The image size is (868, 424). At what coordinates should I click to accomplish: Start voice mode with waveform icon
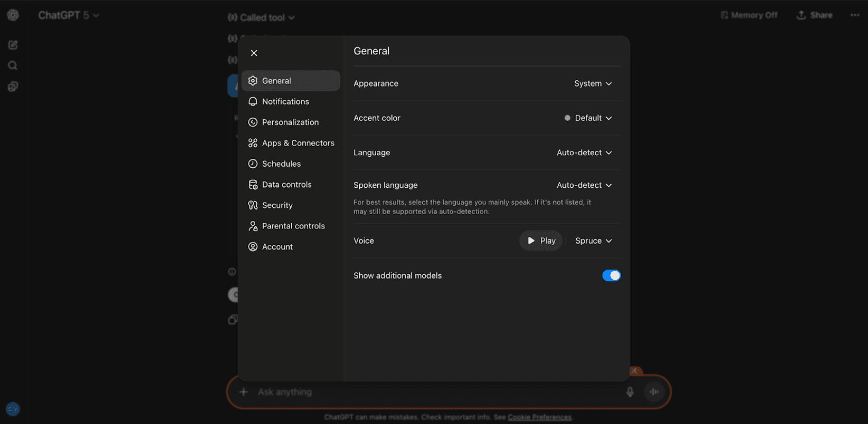[654, 392]
